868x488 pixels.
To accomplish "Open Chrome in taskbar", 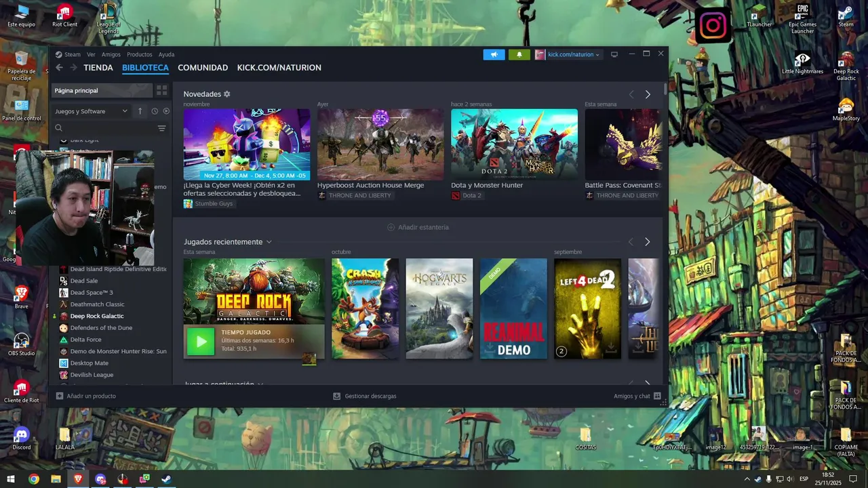I will click(33, 479).
